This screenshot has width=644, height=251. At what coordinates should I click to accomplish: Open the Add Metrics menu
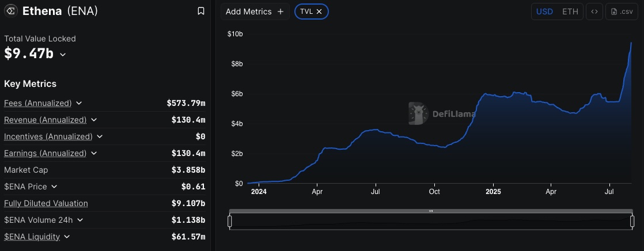(255, 12)
